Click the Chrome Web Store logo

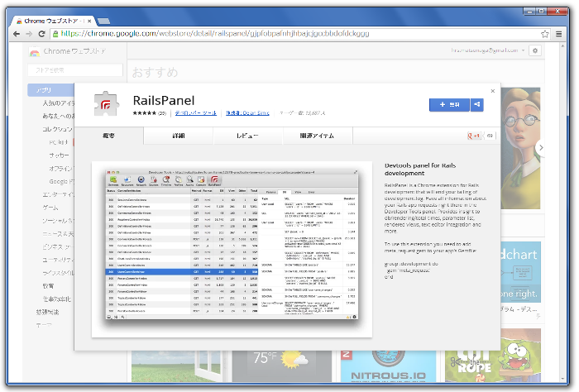tap(35, 51)
